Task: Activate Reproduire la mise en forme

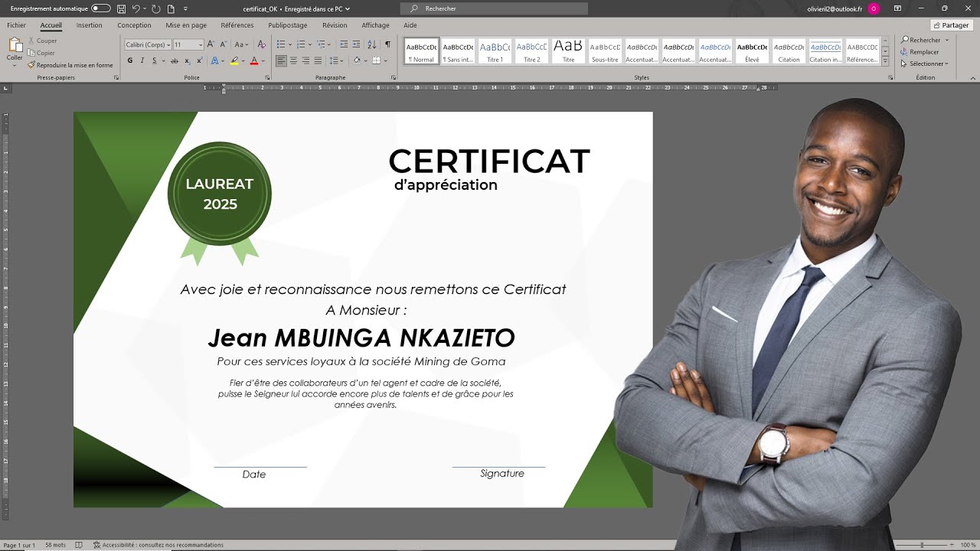Action: coord(70,65)
